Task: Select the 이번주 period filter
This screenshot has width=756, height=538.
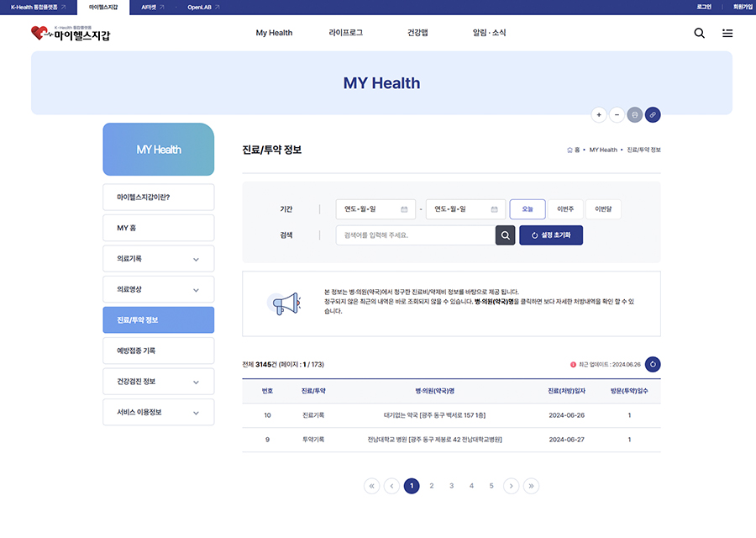Action: (565, 209)
